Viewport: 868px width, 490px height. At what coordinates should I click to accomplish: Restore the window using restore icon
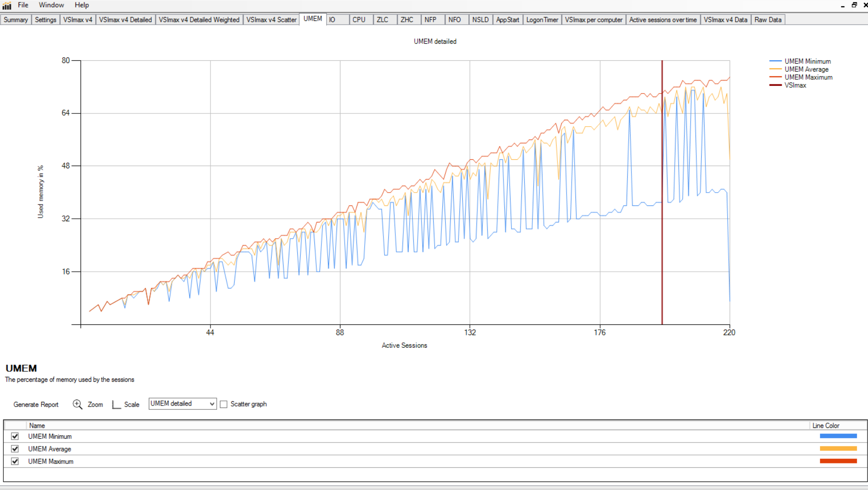click(x=854, y=5)
